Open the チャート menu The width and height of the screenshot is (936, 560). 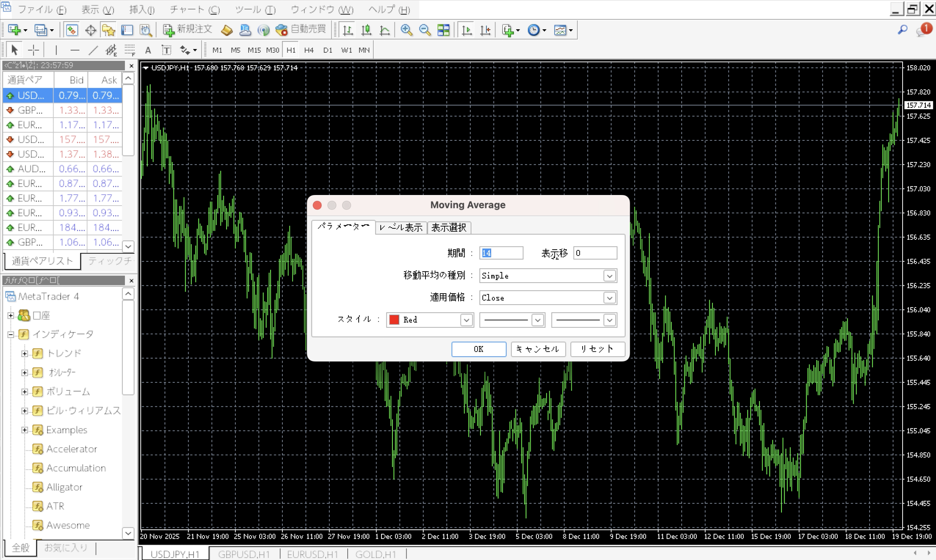point(194,9)
